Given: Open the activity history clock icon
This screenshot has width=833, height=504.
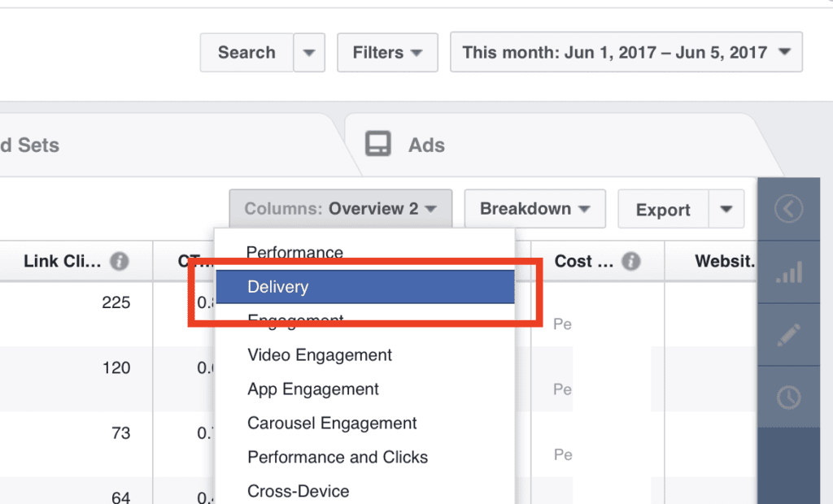Looking at the screenshot, I should 788,397.
